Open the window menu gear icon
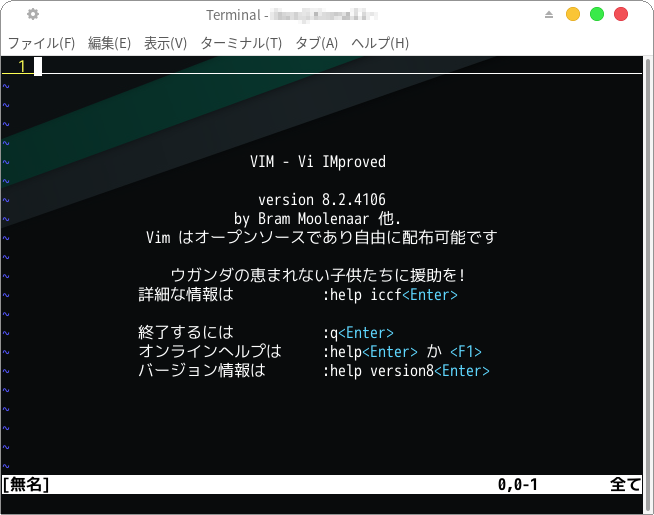654x515 pixels. tap(33, 14)
